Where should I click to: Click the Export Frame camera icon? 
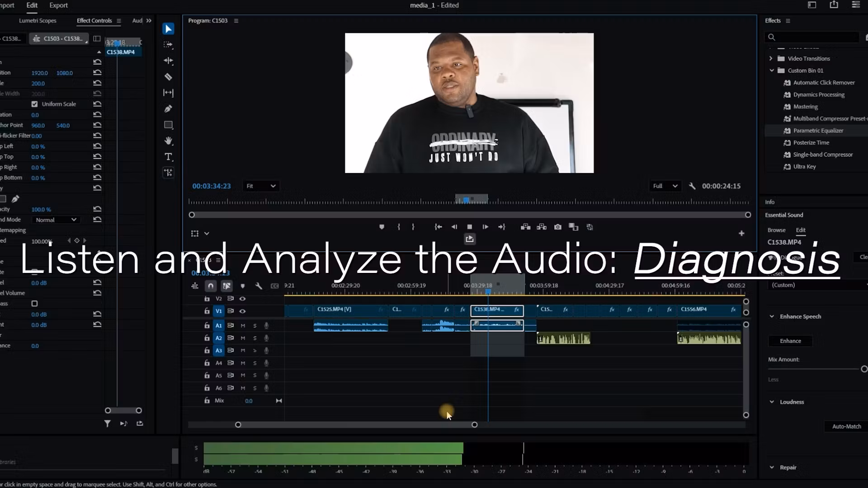click(x=558, y=227)
